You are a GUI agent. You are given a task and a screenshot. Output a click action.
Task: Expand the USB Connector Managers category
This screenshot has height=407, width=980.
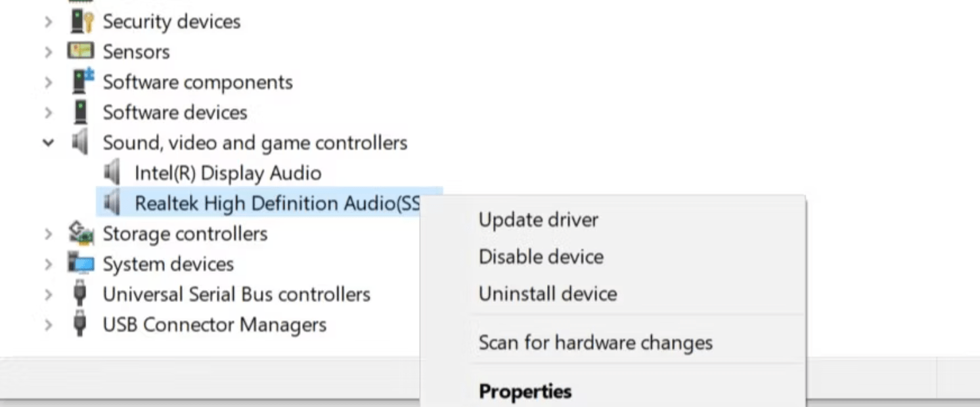pyautogui.click(x=47, y=324)
